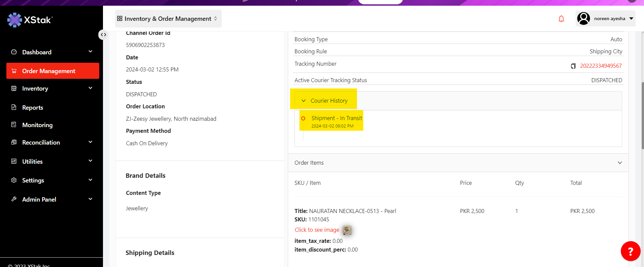Open the noreen ayesha account dropdown arrow
Viewport: 644px width, 267px height.
(x=631, y=18)
